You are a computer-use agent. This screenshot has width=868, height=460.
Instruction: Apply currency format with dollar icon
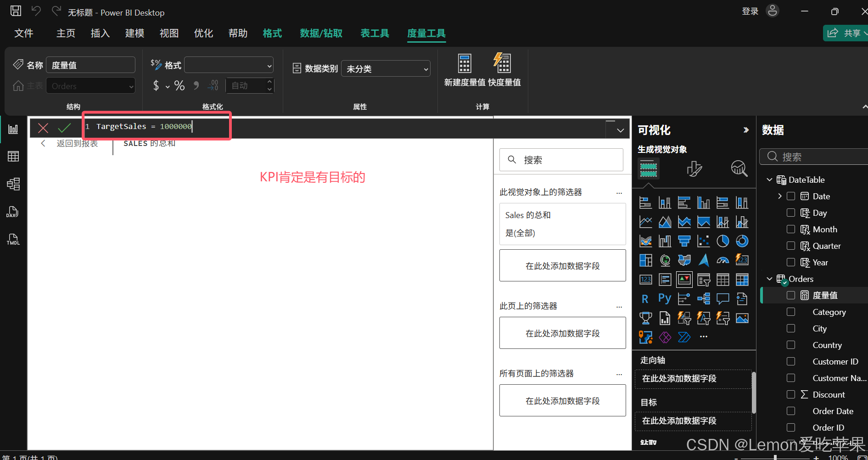[x=156, y=85]
